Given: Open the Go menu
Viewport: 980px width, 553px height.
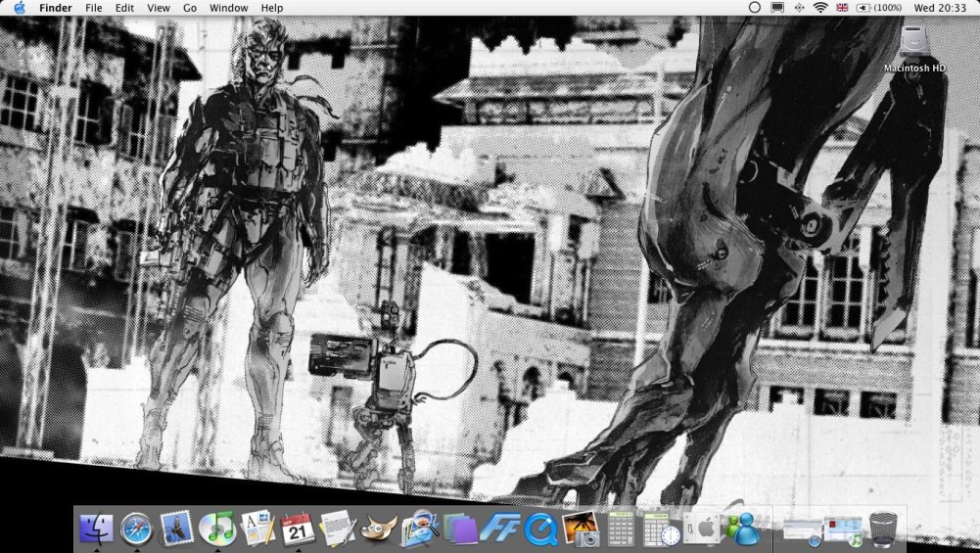Looking at the screenshot, I should tap(190, 8).
